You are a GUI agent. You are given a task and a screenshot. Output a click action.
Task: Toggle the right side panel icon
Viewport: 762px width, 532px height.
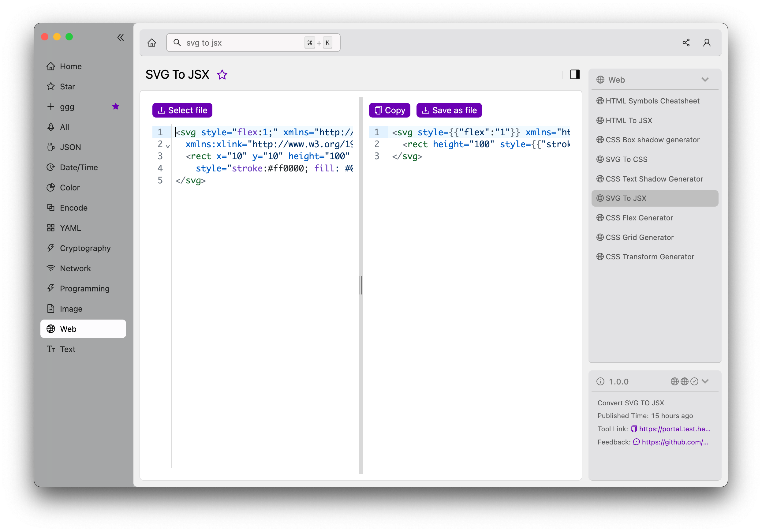(x=575, y=74)
